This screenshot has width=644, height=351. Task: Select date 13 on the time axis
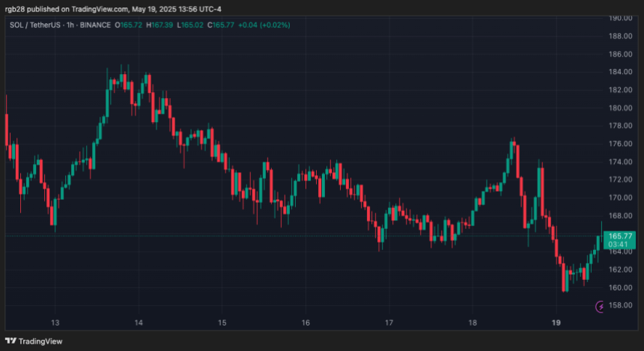(x=55, y=323)
